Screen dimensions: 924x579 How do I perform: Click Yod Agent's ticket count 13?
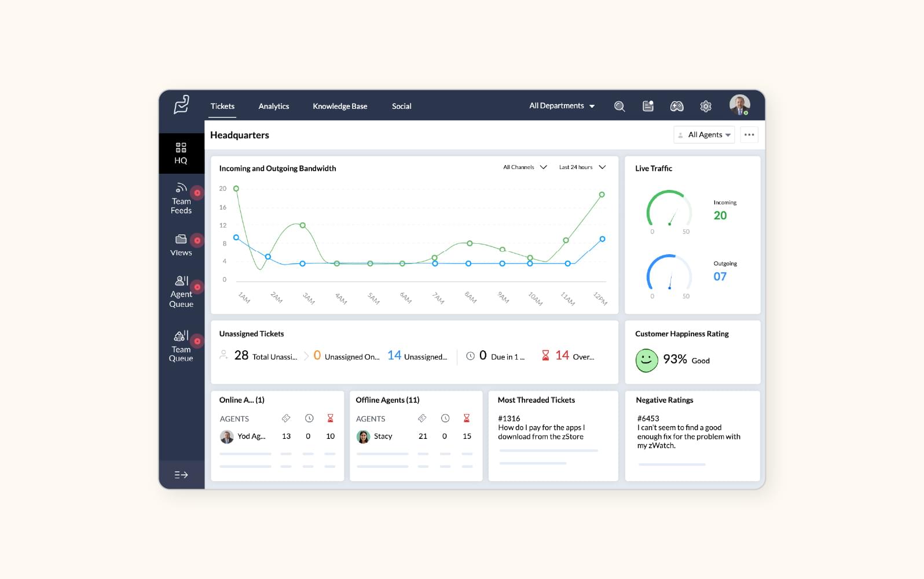286,437
